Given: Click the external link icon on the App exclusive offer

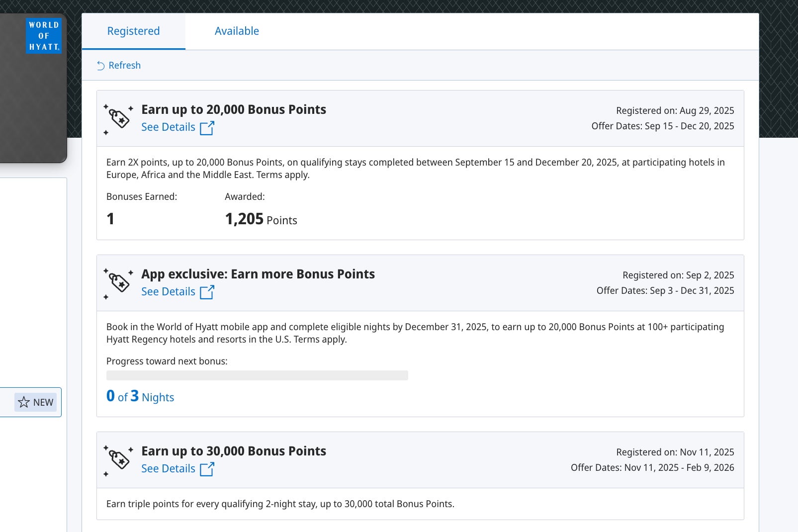Looking at the screenshot, I should coord(207,292).
